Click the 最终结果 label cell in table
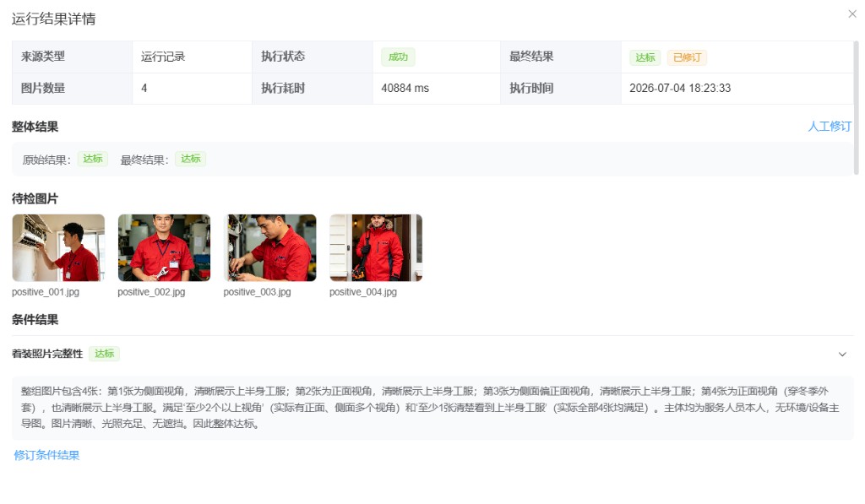865x504 pixels. (561, 57)
